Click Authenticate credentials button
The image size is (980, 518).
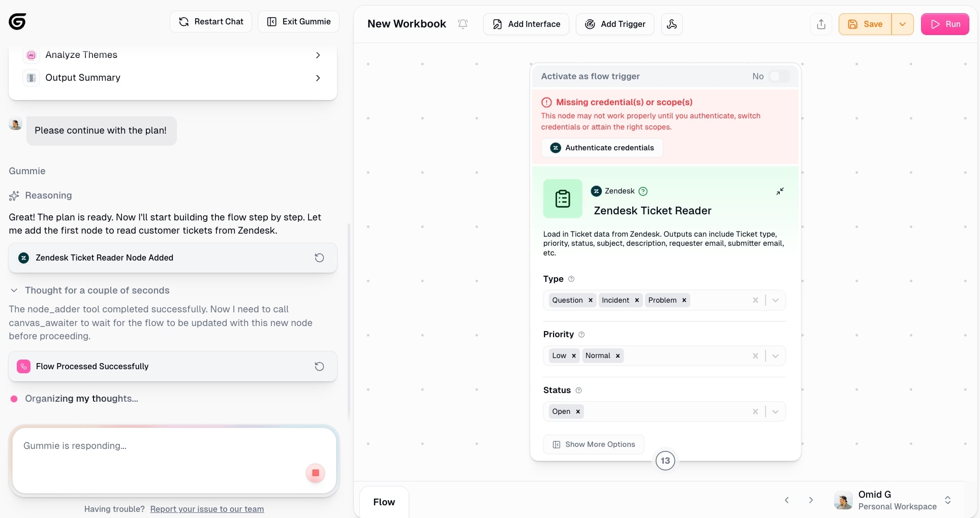coord(602,148)
